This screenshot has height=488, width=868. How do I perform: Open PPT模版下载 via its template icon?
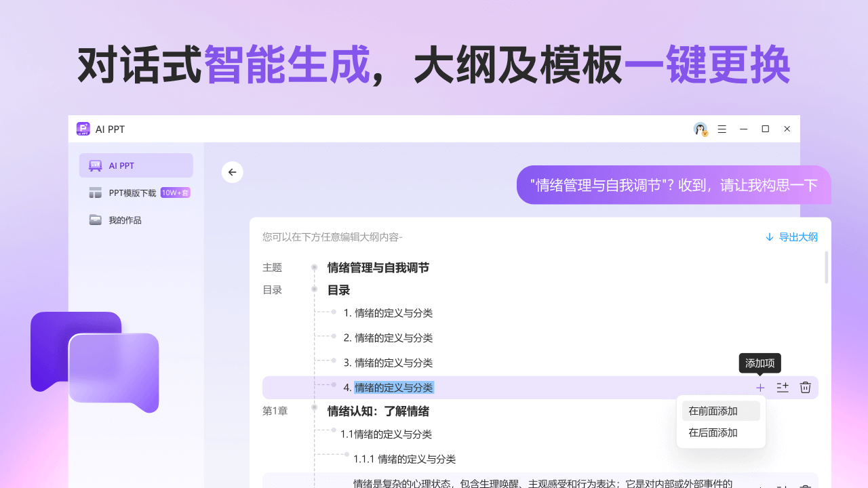95,192
